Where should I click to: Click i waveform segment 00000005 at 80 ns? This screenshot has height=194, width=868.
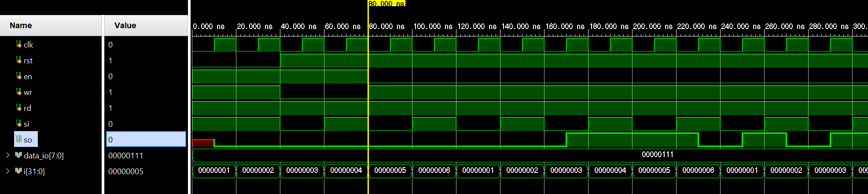click(390, 170)
